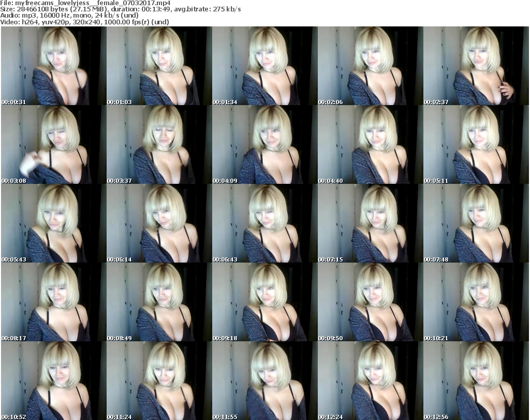The width and height of the screenshot is (530, 420).
Task: Select the frame stamped 00:11:55
Action: (264, 381)
